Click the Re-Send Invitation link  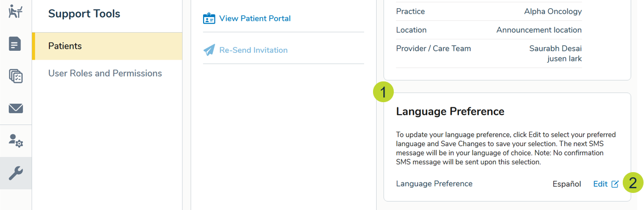click(253, 50)
